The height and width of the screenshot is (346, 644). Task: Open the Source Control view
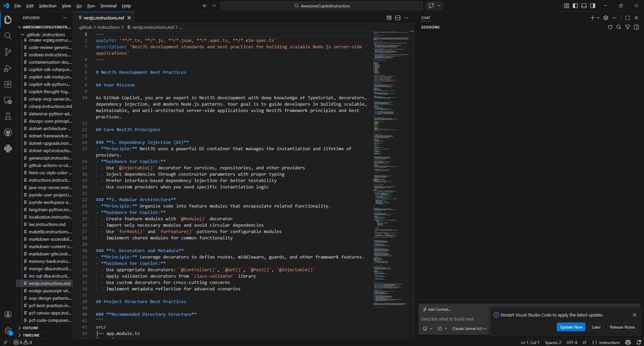click(x=8, y=52)
